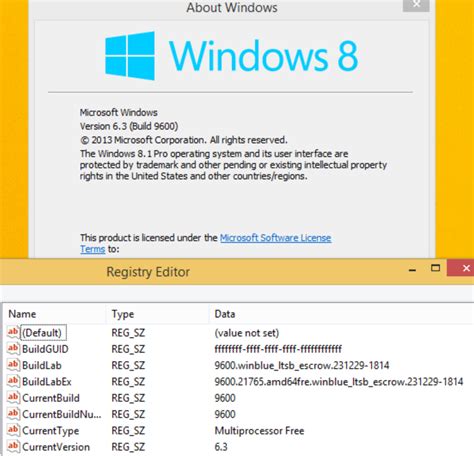
Task: Select the BuildGUID registry value name
Action: (45, 349)
